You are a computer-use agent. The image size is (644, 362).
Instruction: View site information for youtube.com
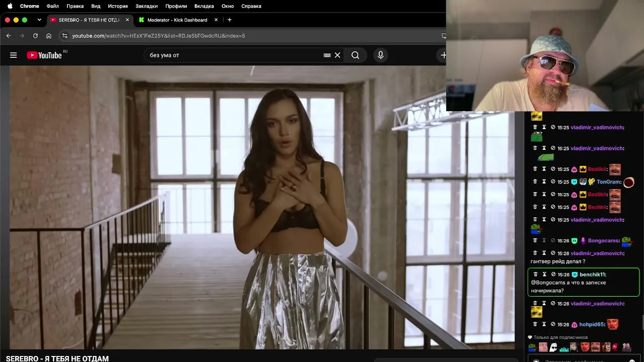(x=64, y=36)
